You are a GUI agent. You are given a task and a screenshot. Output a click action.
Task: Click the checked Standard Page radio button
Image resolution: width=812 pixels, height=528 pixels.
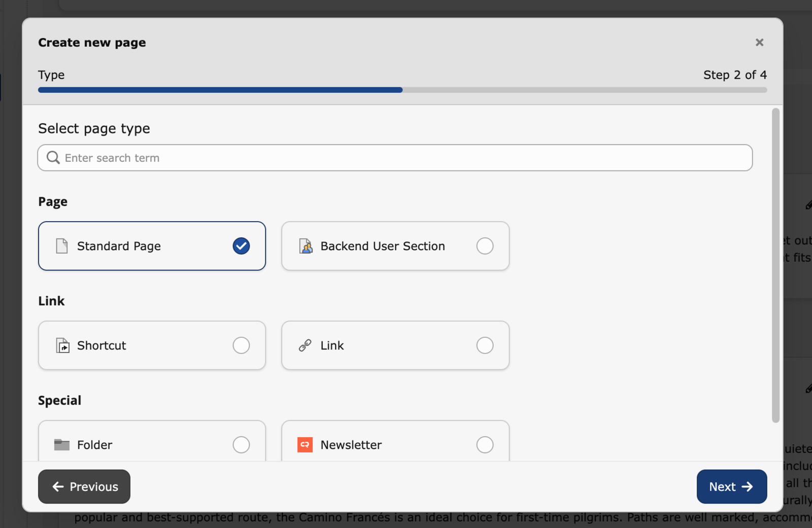[241, 246]
